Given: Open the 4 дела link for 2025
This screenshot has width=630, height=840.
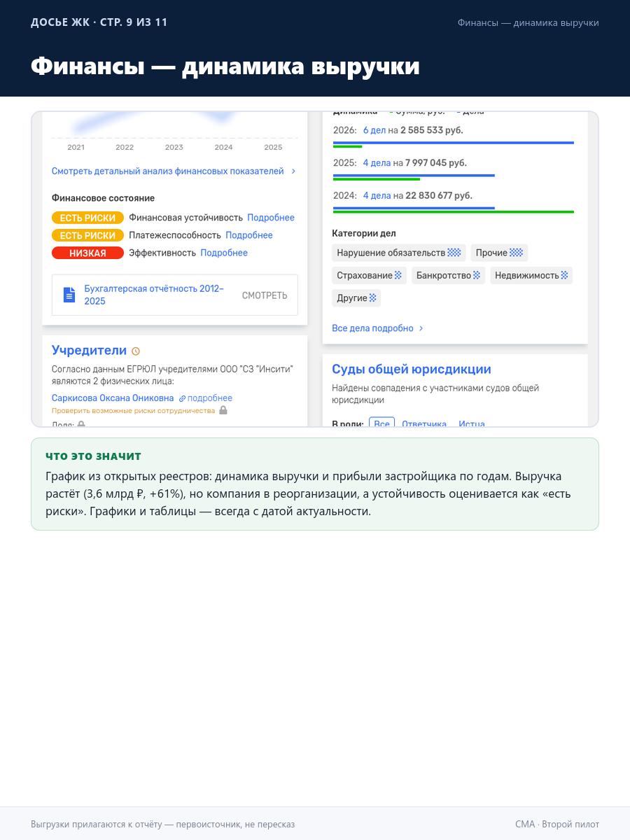Looking at the screenshot, I should (377, 162).
